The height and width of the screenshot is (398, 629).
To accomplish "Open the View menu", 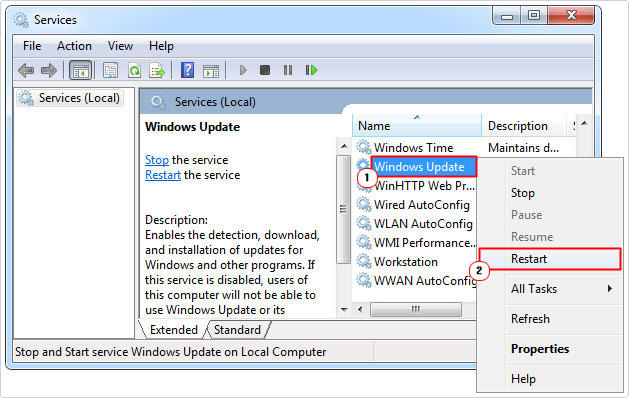I will point(120,46).
